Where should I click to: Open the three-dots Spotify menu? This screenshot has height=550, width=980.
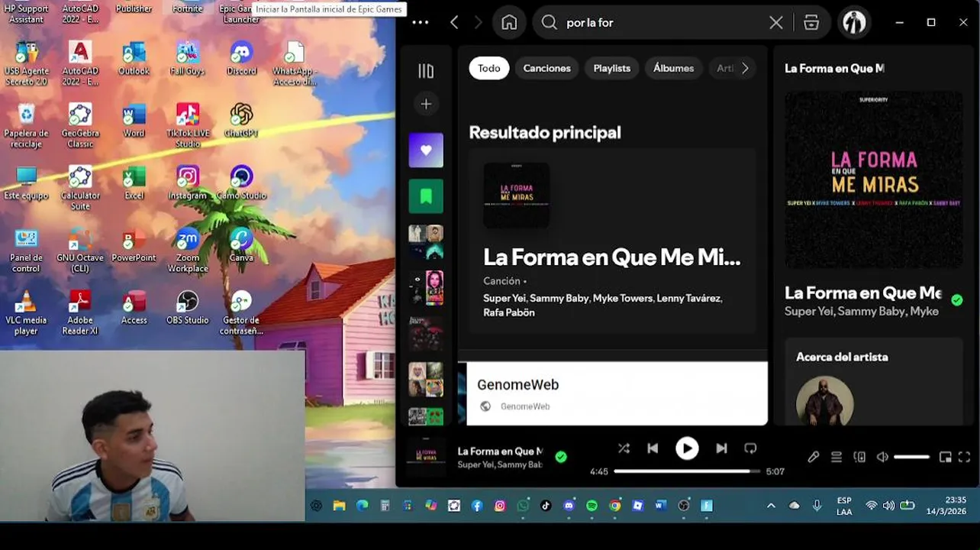[420, 23]
